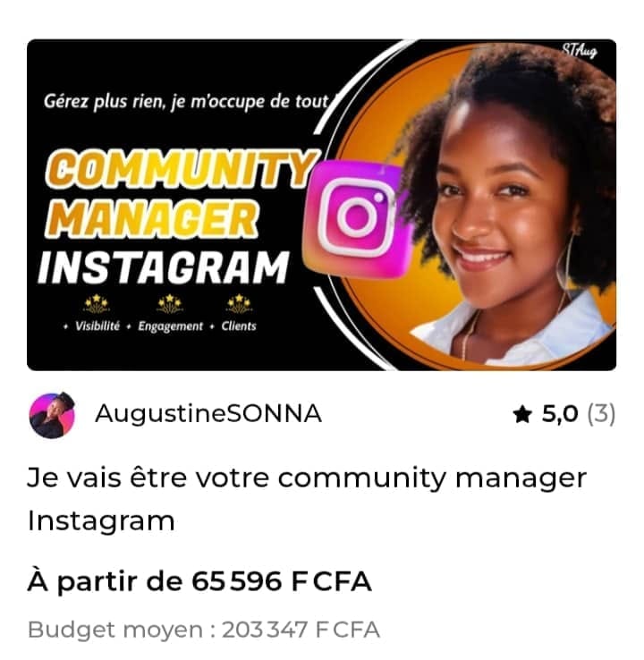The height and width of the screenshot is (660, 644).
Task: Click the gold COMMUNITY heading in banner
Action: point(181,169)
